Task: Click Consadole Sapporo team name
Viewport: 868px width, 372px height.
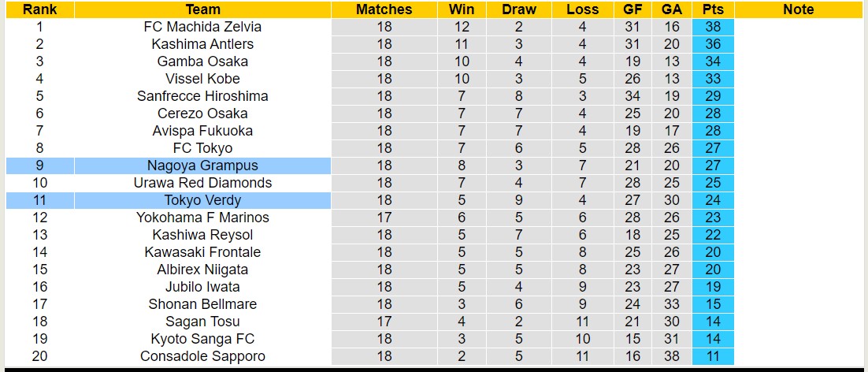Action: (202, 356)
